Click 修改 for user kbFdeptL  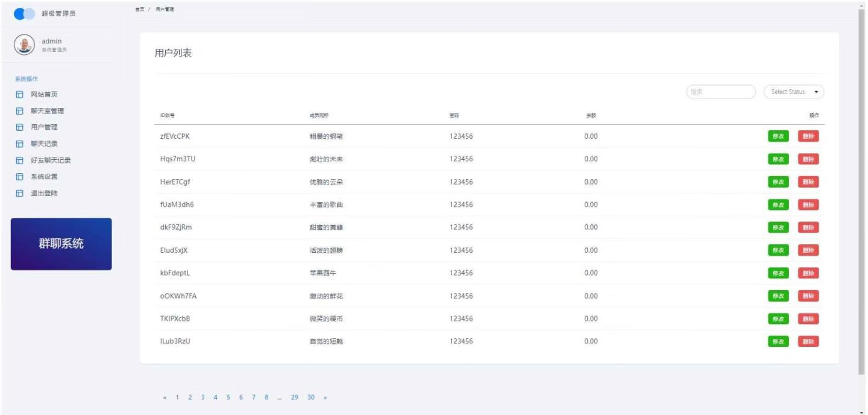click(x=778, y=273)
